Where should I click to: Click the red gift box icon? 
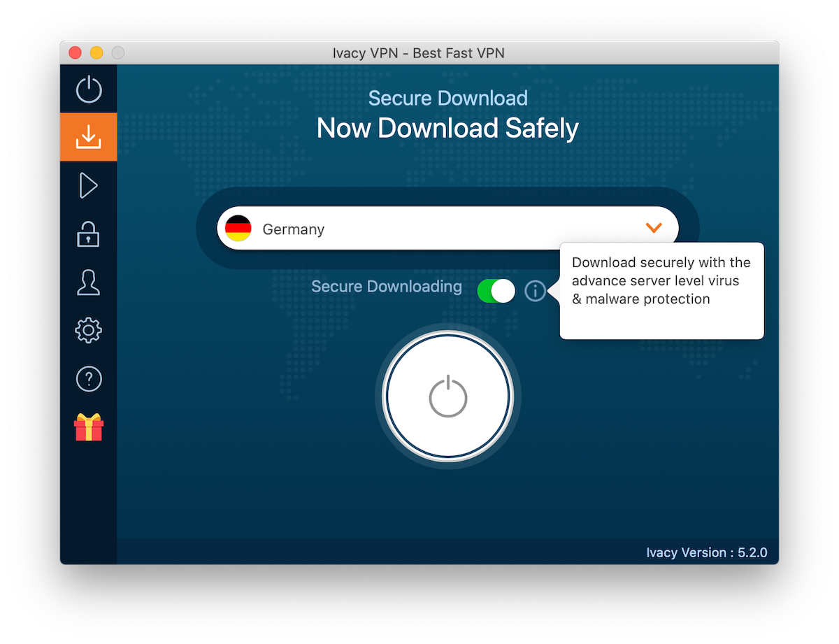(x=89, y=427)
